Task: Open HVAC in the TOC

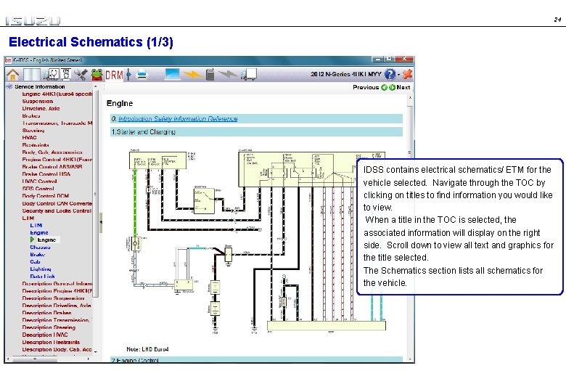Action: (29, 137)
